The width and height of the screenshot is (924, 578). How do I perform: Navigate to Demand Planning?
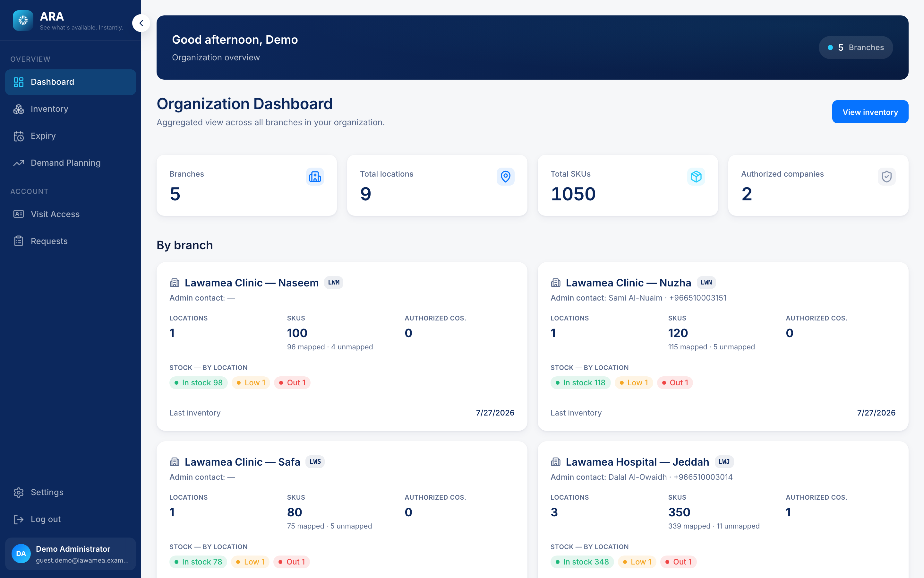[71, 163]
